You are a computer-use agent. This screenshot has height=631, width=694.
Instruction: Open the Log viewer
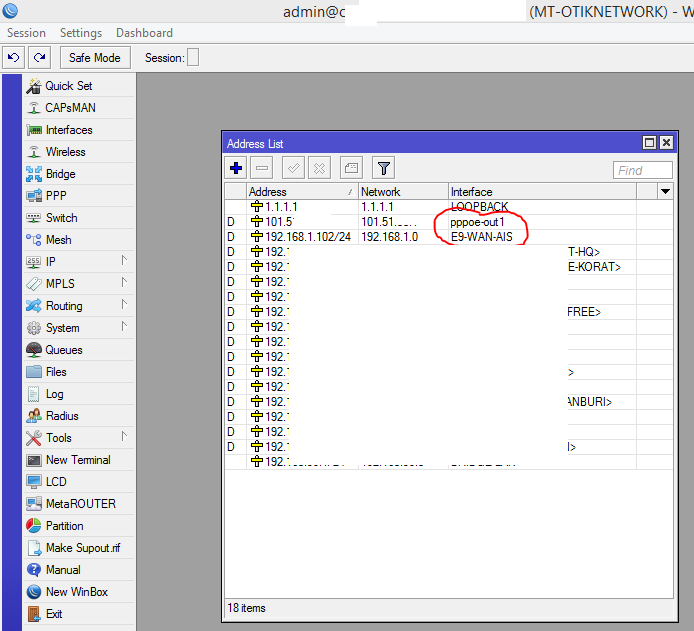pyautogui.click(x=79, y=394)
